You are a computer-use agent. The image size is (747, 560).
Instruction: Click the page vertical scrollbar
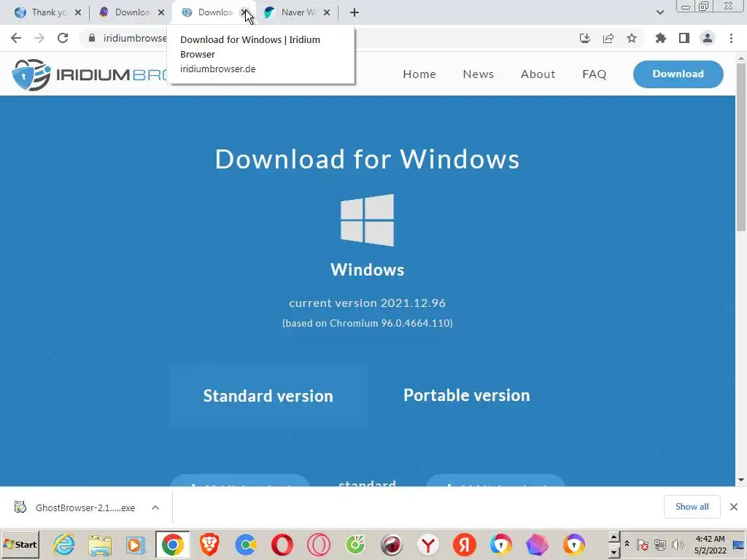pyautogui.click(x=741, y=147)
